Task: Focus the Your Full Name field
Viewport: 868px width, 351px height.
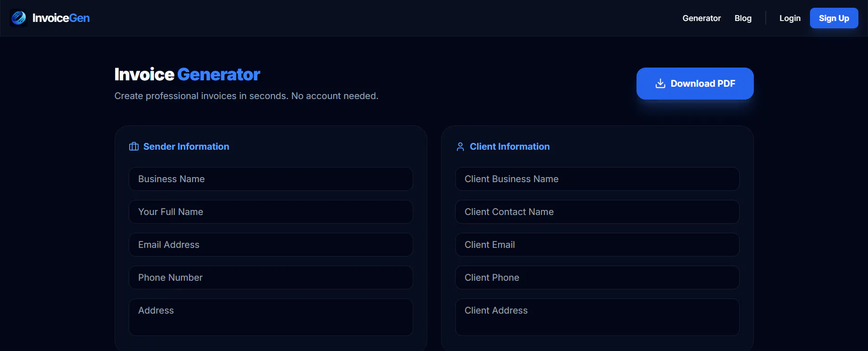Action: tap(271, 212)
